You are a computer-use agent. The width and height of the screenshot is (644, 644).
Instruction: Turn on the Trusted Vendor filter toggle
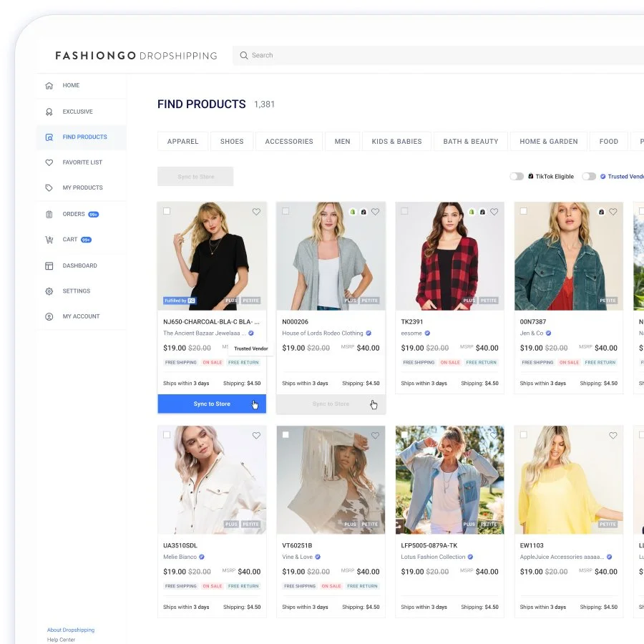(x=588, y=176)
